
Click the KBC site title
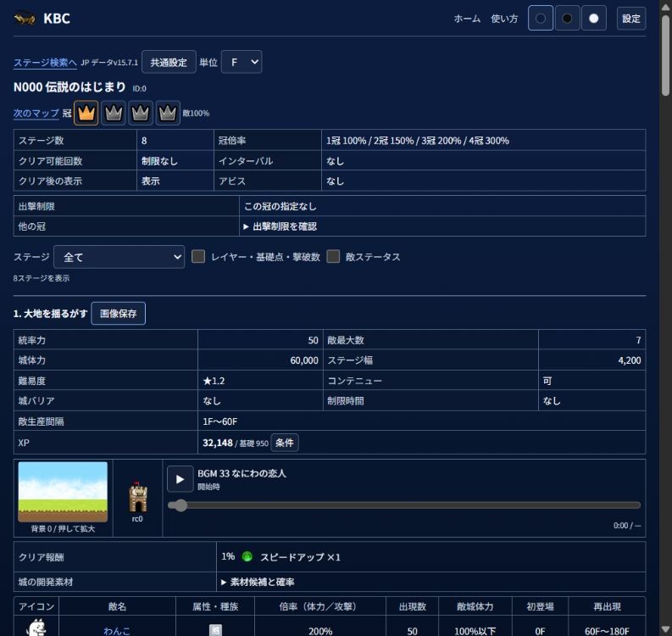click(x=57, y=19)
